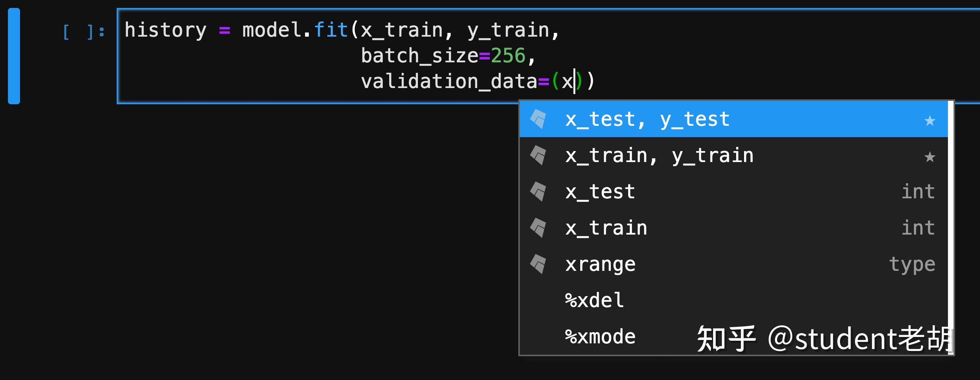The image size is (980, 380).
Task: Click the Kite icon next to xrange
Action: point(538,264)
